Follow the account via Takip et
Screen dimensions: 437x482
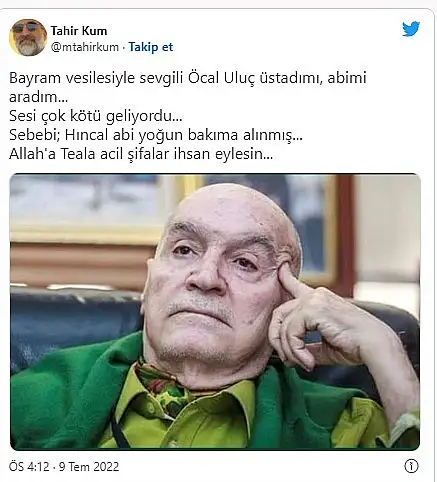(151, 47)
